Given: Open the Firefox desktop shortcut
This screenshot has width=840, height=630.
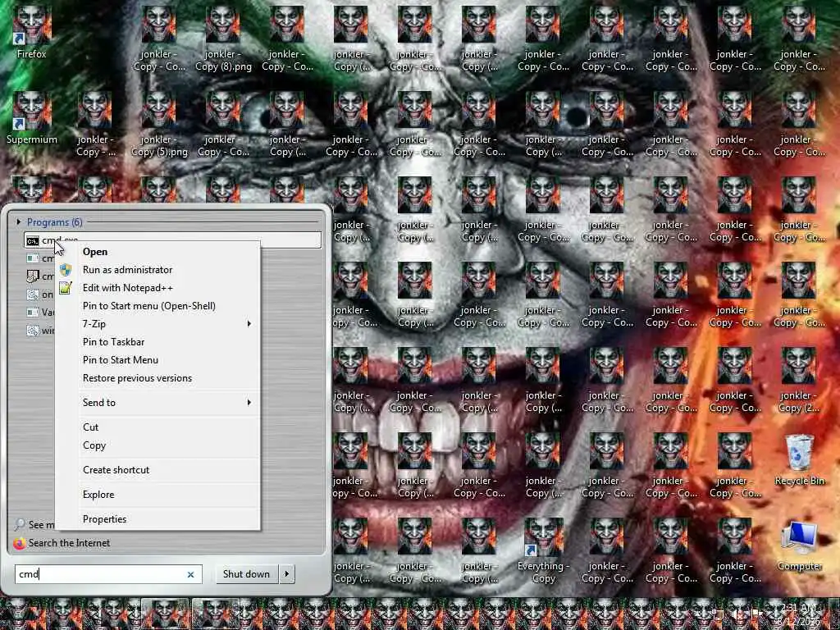Looking at the screenshot, I should 32,32.
